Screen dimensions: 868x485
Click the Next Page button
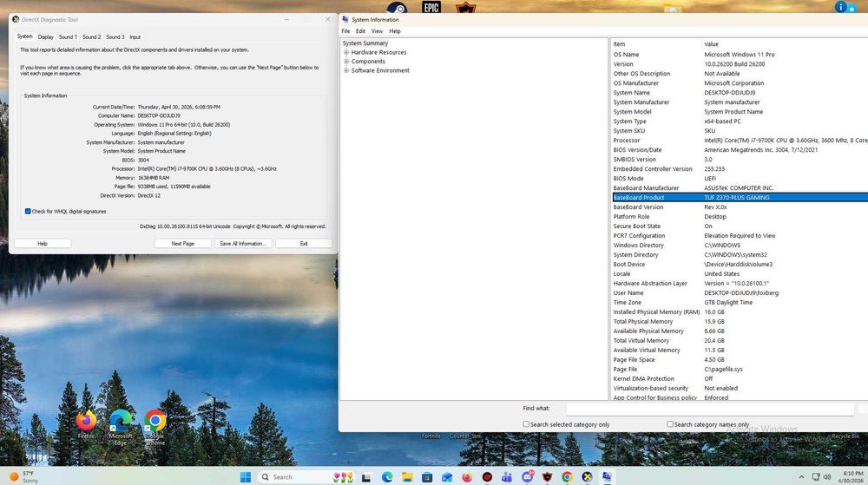[x=182, y=243]
